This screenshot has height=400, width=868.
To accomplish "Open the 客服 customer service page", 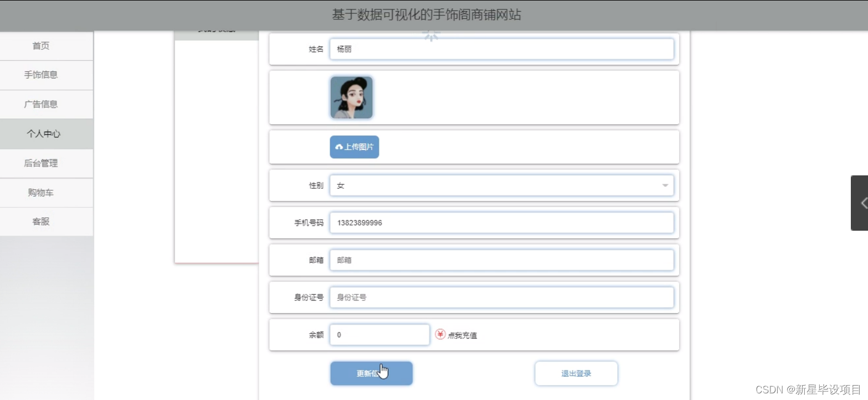I will click(40, 221).
